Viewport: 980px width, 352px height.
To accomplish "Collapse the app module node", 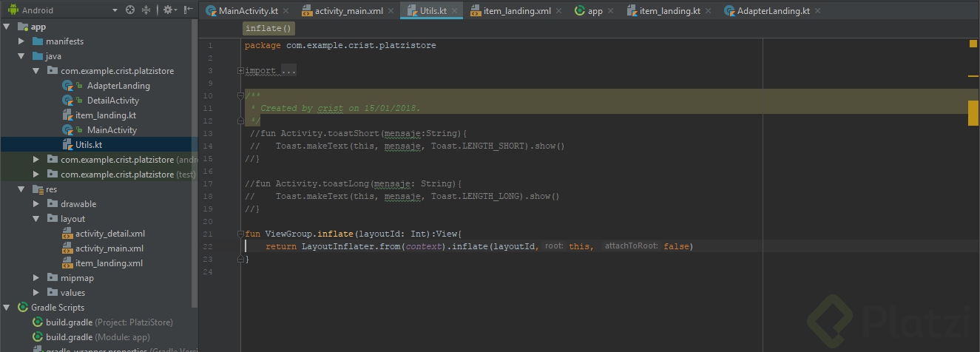I will 7,27.
